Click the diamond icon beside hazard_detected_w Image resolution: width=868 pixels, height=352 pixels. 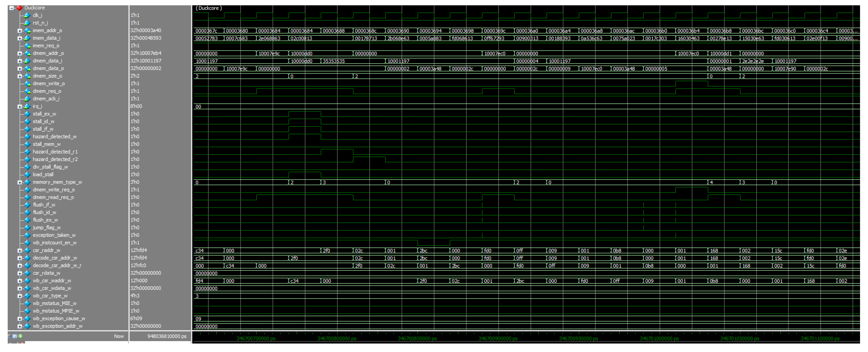point(27,137)
